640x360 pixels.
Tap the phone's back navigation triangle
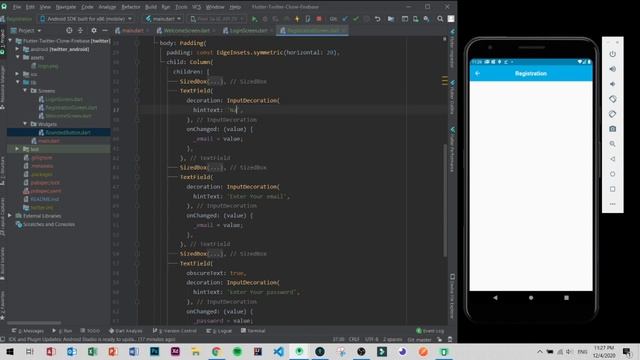coord(495,298)
